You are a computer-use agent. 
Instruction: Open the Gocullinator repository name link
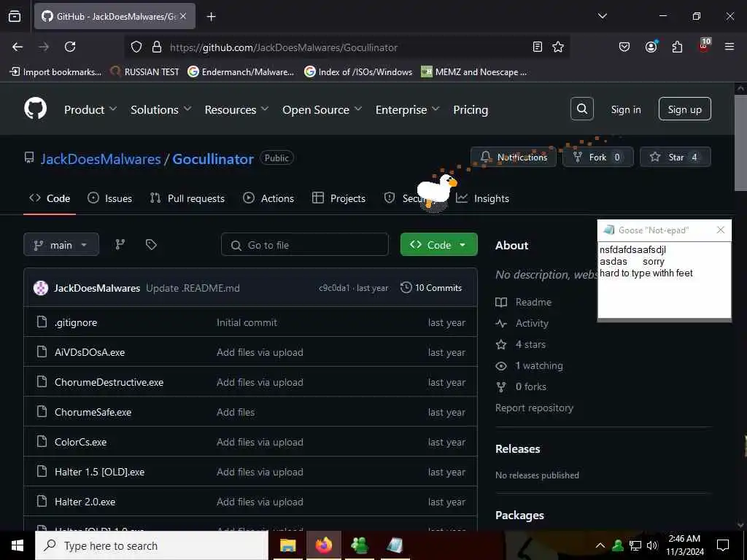[213, 158]
